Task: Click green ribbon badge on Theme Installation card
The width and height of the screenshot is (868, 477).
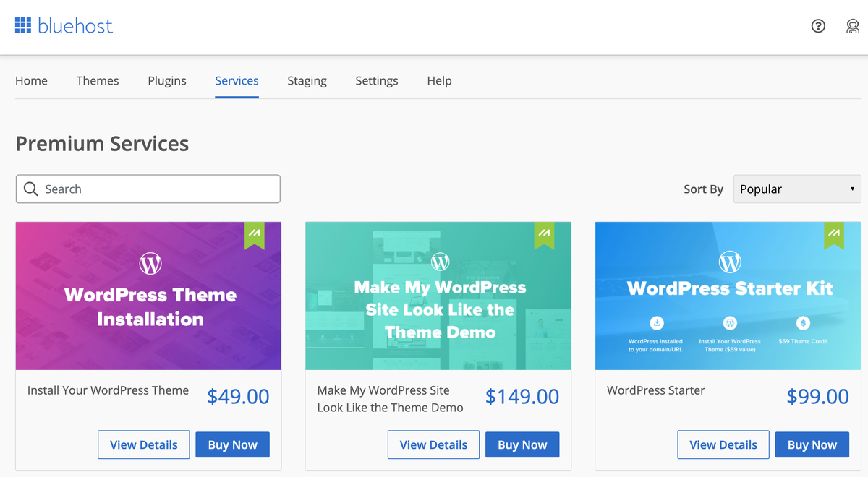Action: click(255, 236)
